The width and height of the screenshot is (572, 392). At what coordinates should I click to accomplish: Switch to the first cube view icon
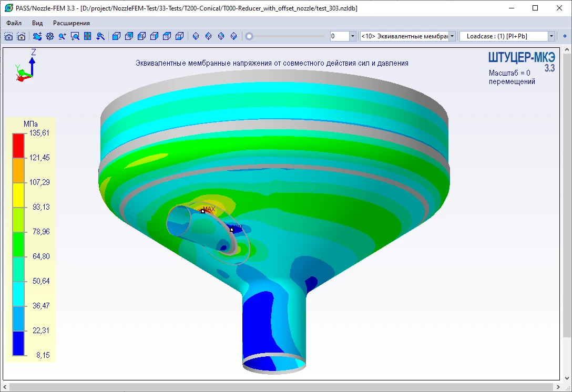(117, 36)
